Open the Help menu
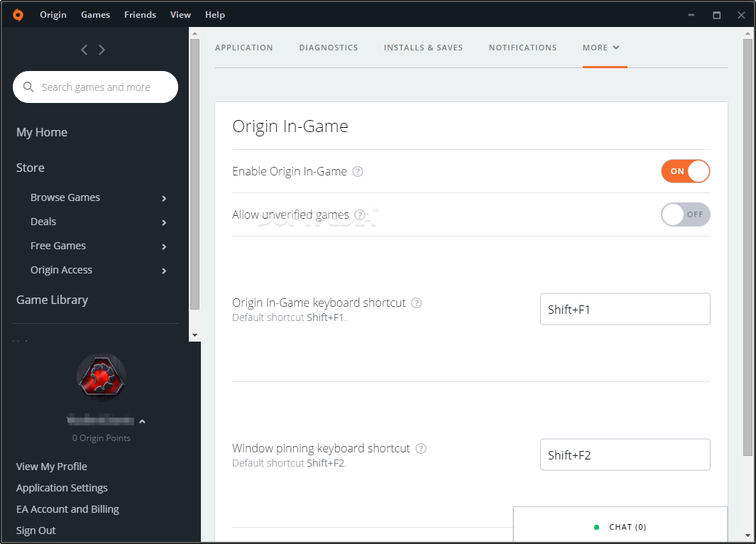Viewport: 756px width, 544px height. [x=215, y=15]
